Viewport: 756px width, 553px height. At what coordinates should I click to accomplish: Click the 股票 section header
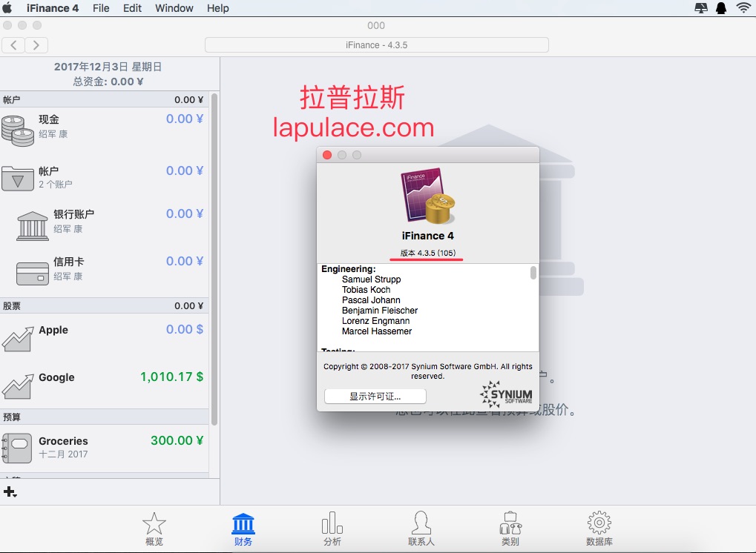[x=105, y=306]
